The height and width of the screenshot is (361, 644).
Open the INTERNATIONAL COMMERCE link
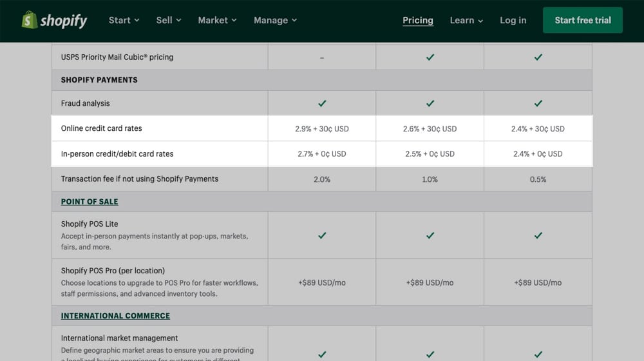(115, 316)
